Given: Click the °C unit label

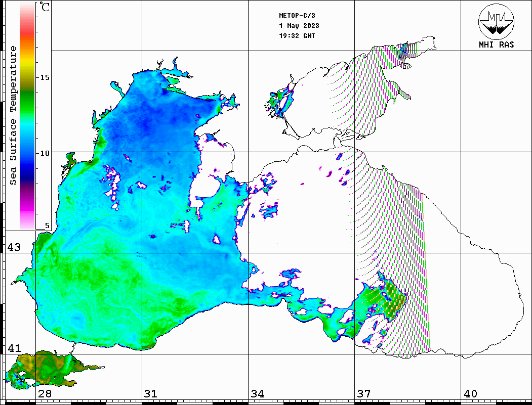Looking at the screenshot, I should tap(45, 7).
